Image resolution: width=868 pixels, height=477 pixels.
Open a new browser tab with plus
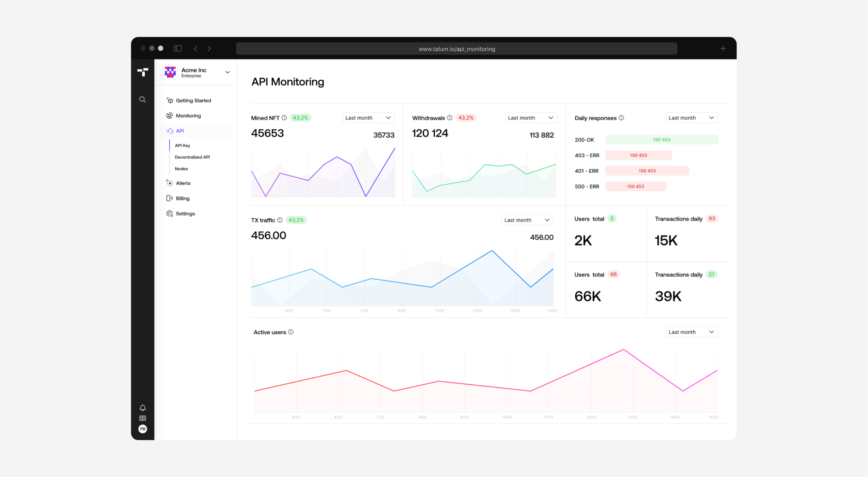[723, 49]
